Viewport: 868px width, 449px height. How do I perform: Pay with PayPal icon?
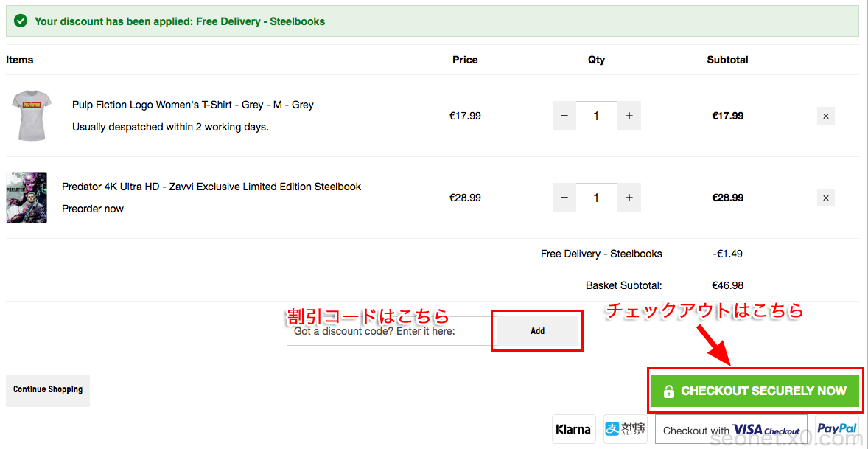point(837,429)
